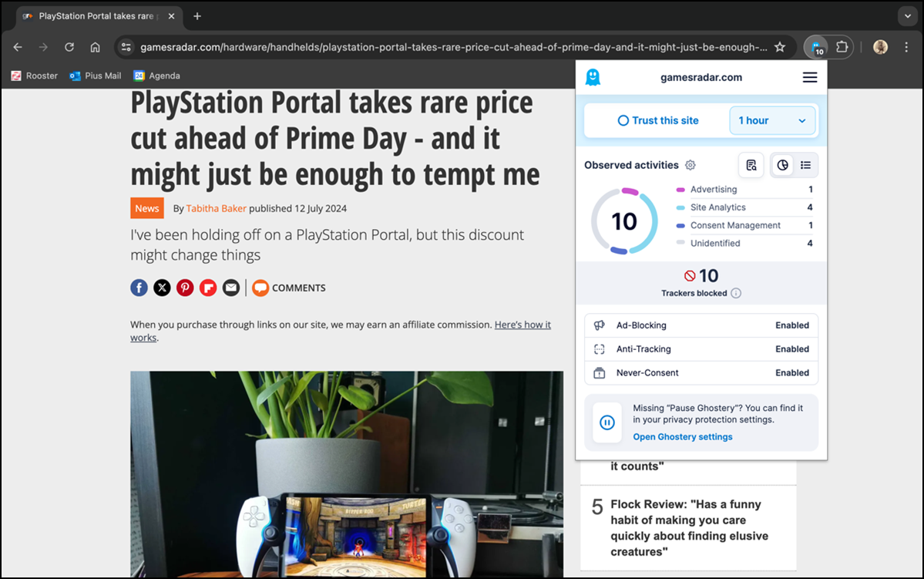
Task: Toggle the Anti-Tracking Enabled setting
Action: 701,349
